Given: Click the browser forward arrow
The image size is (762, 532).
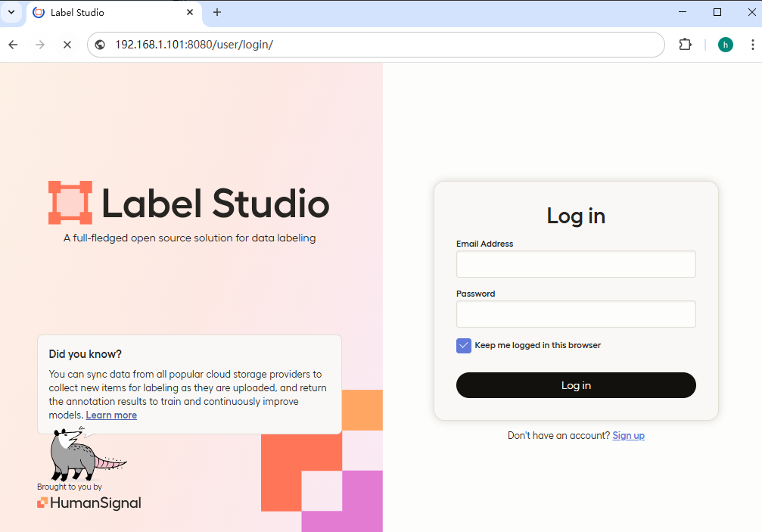Looking at the screenshot, I should point(40,45).
